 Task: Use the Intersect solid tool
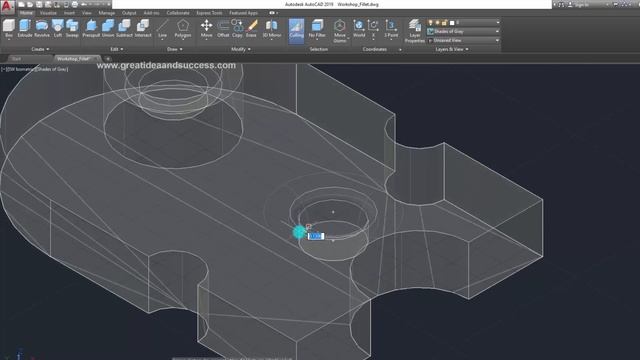[x=143, y=28]
